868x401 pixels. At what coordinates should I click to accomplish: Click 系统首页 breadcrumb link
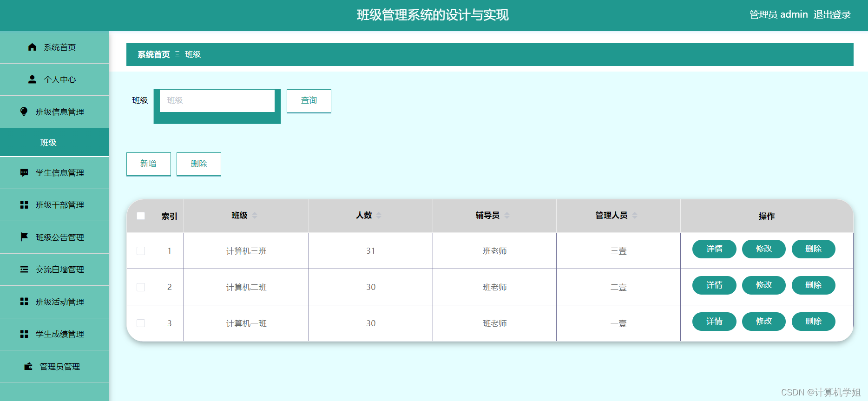click(x=154, y=54)
